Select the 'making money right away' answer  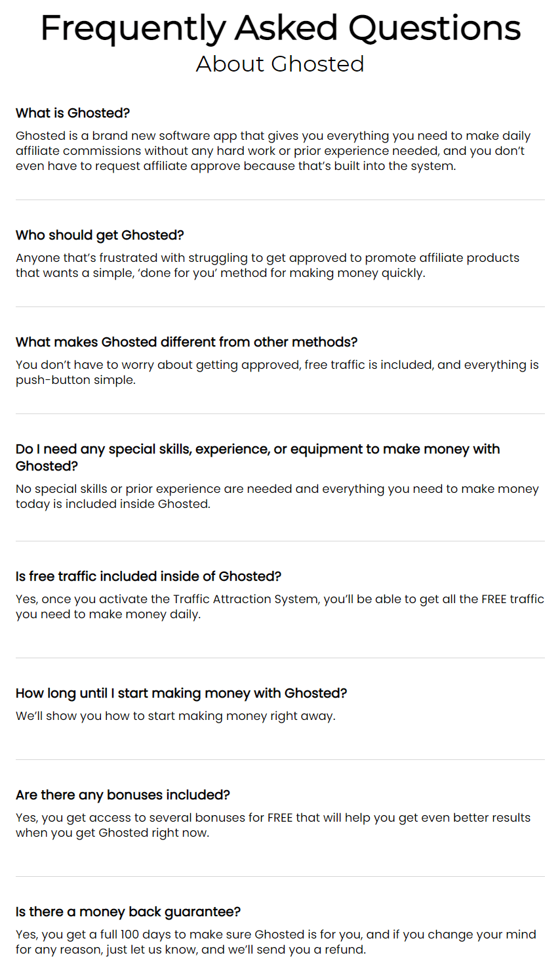[x=176, y=716]
